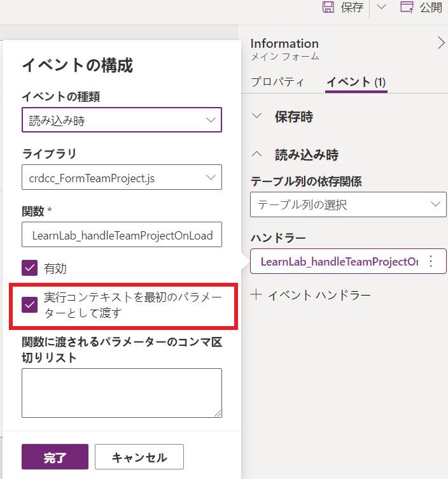Uncheck the 有効 checkbox
This screenshot has width=448, height=479.
[30, 268]
